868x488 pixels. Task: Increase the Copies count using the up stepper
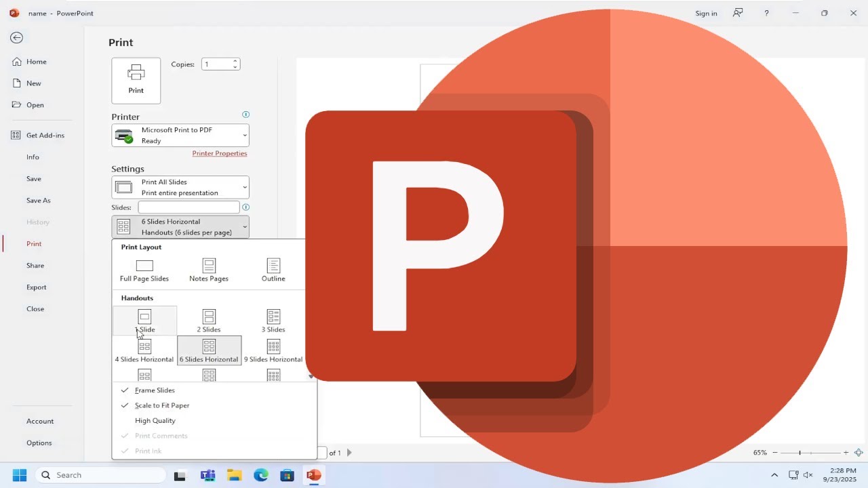click(x=235, y=61)
